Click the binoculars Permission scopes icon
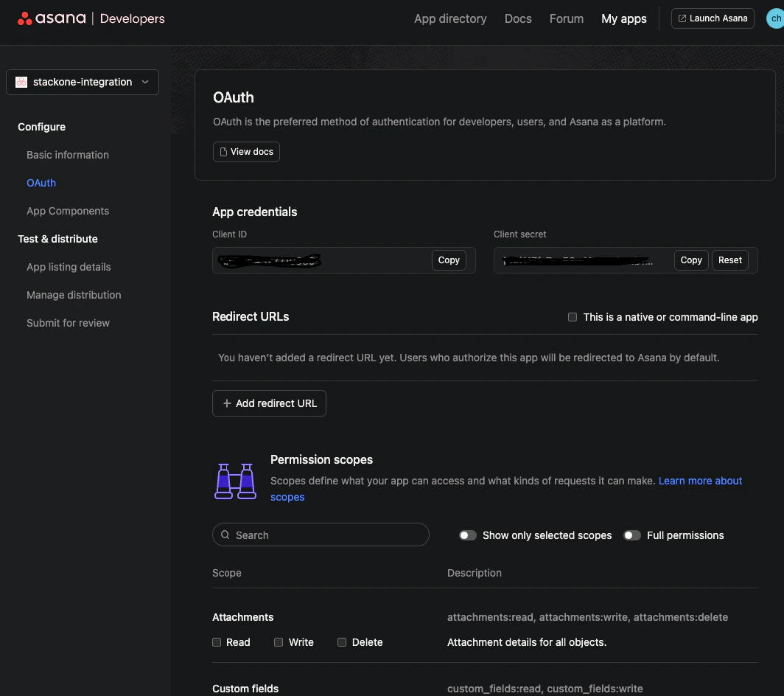This screenshot has height=696, width=784. click(x=235, y=479)
